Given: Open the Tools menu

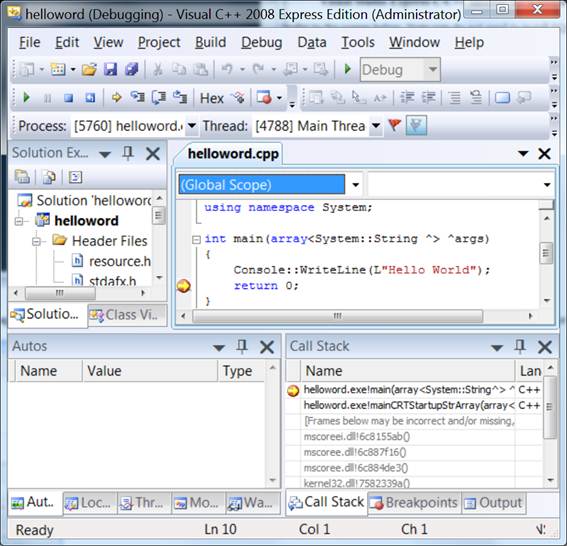Looking at the screenshot, I should click(x=358, y=42).
